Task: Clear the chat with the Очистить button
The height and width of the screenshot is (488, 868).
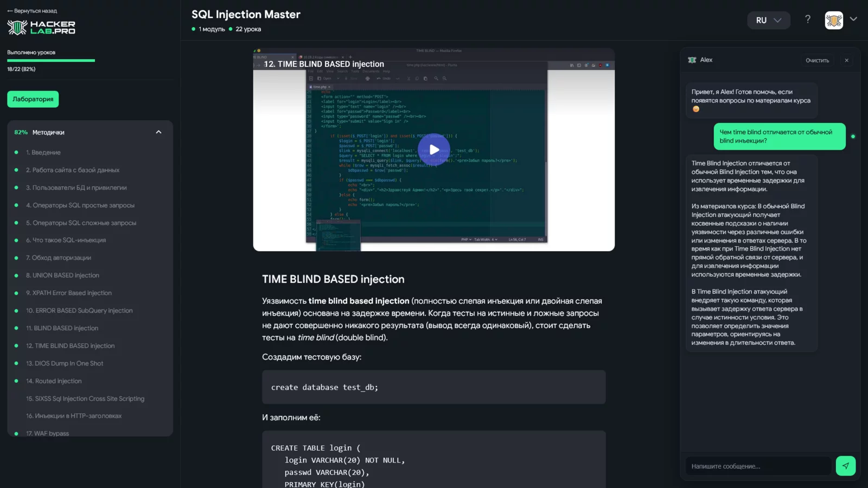Action: [818, 60]
